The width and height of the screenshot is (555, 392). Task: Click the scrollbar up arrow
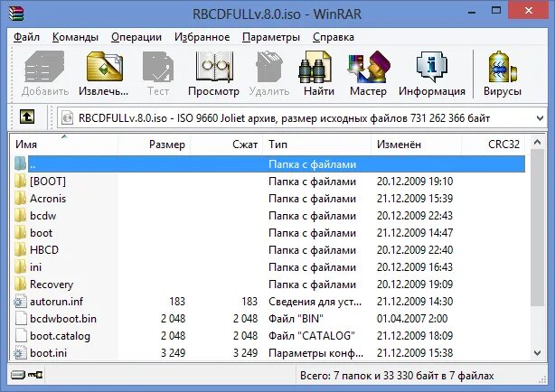(x=537, y=143)
